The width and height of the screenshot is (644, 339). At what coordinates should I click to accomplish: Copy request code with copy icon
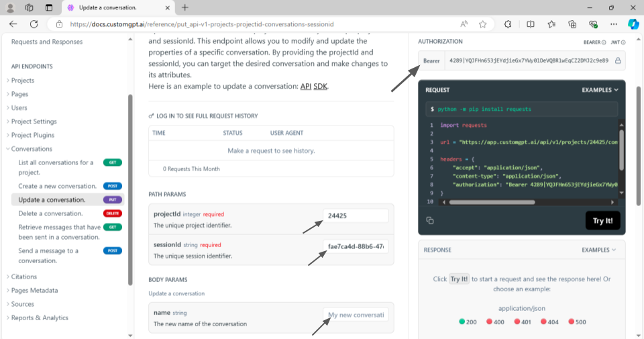point(430,221)
